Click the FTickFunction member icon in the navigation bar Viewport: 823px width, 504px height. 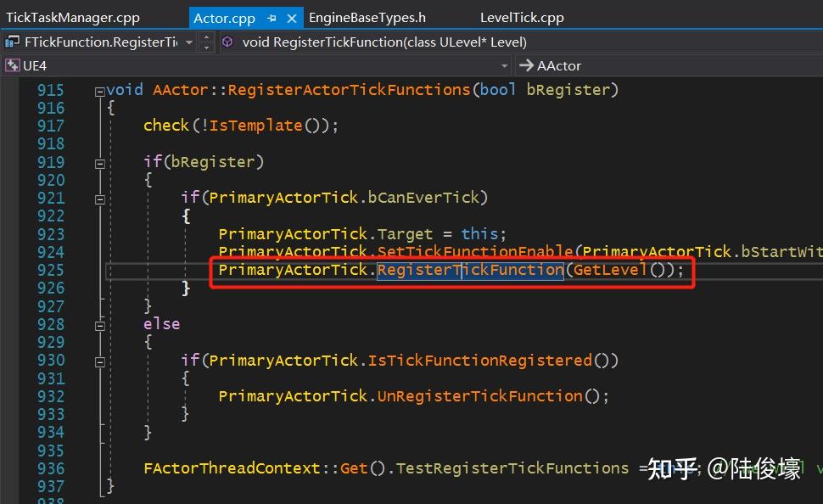click(x=12, y=41)
